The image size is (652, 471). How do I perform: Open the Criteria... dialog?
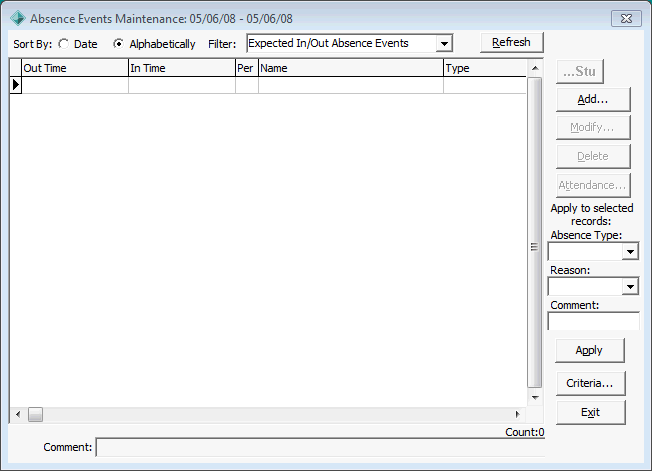tap(590, 383)
